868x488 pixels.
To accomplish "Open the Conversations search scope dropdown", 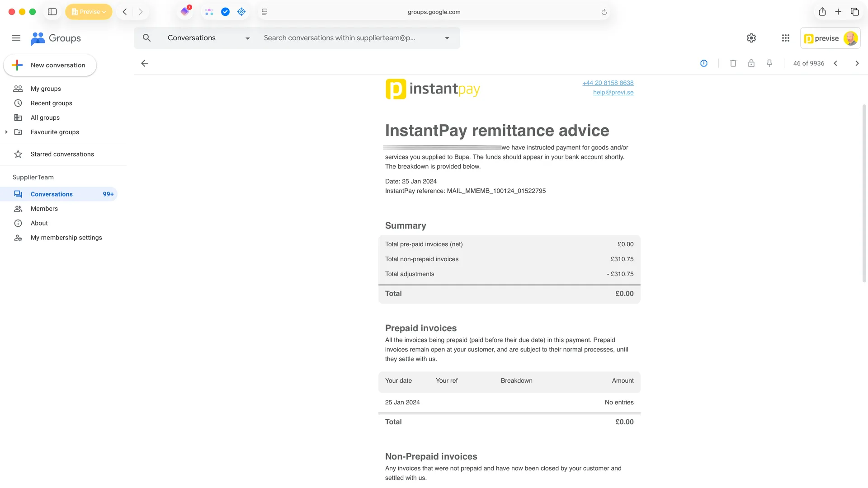I will [x=247, y=38].
